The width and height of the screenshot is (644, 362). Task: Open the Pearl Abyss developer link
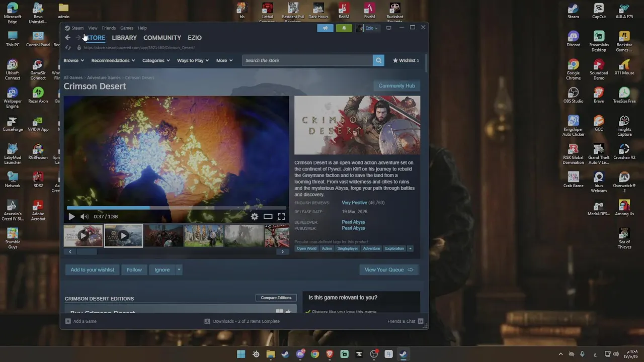tap(353, 222)
